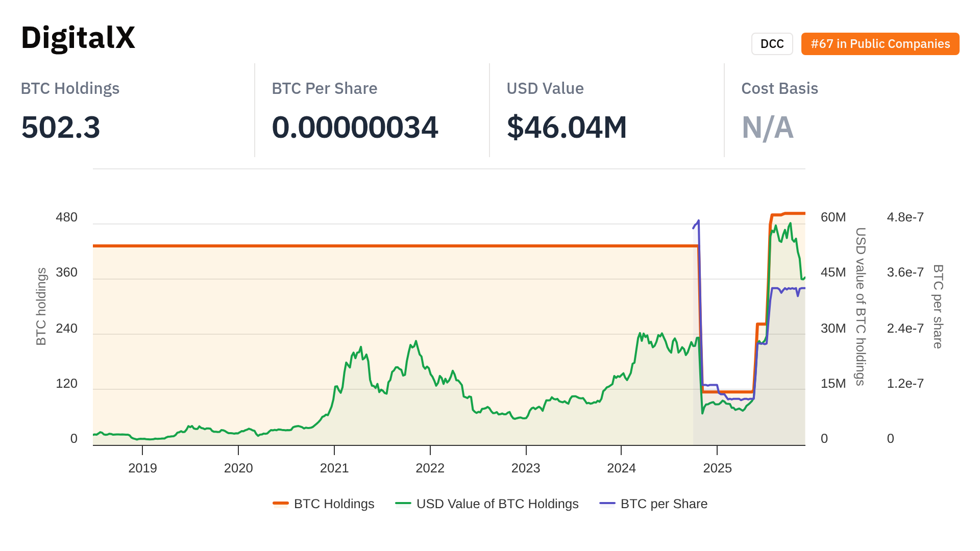Viewport: 980px width, 551px height.
Task: Click the 2019 x-axis tick label
Action: coord(142,468)
